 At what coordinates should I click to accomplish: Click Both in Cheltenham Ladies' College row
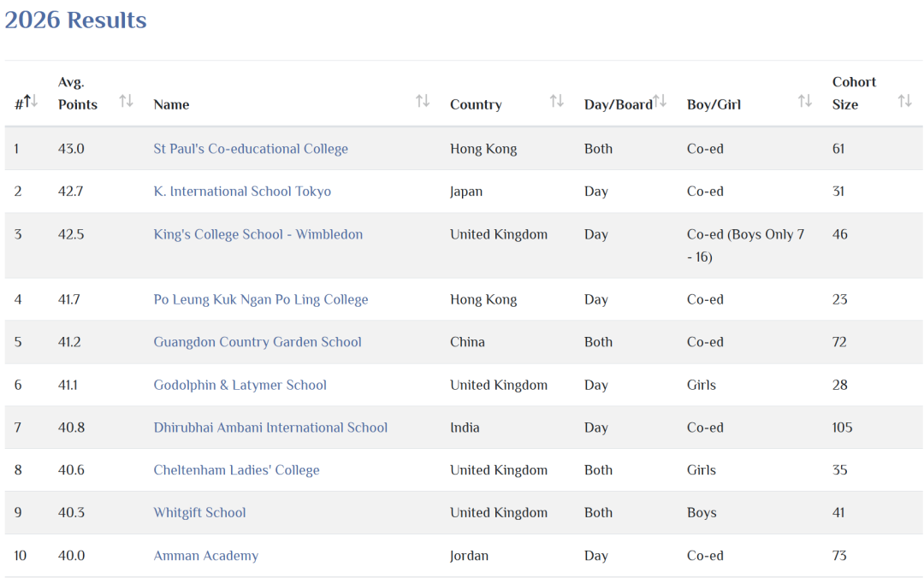[x=598, y=470]
